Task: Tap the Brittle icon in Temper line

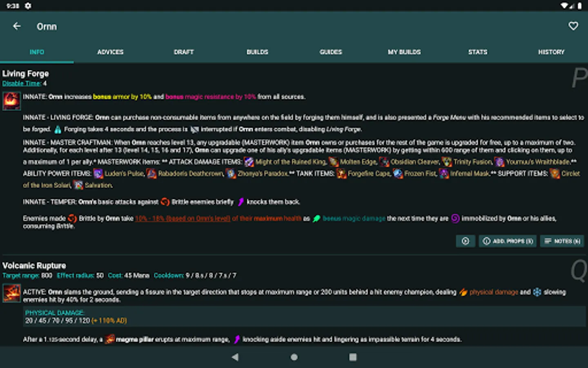Action: coord(165,202)
